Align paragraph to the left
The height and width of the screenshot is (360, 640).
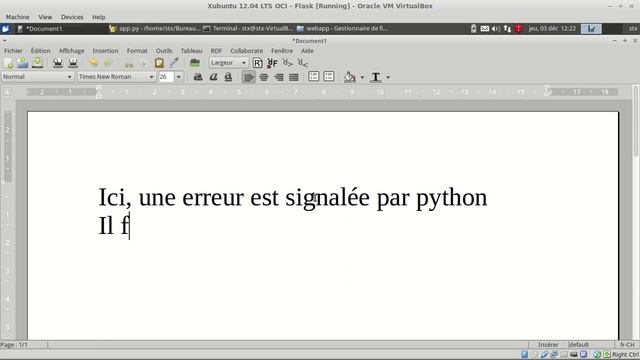point(249,77)
